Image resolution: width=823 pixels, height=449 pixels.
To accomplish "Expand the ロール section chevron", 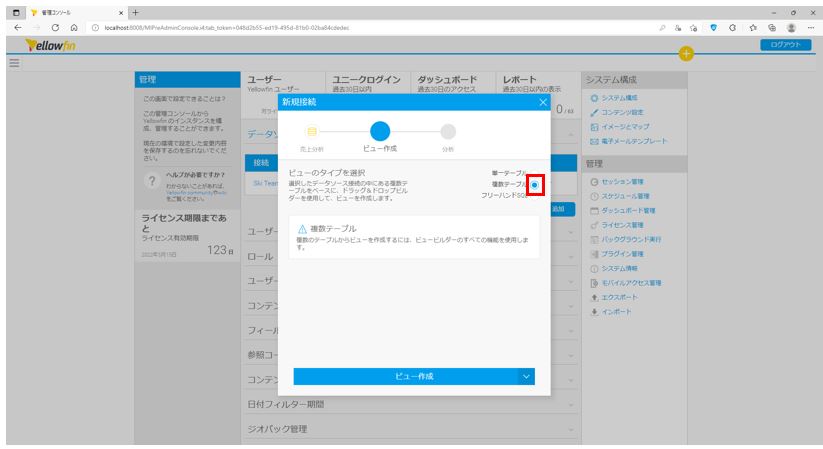I will [x=571, y=257].
